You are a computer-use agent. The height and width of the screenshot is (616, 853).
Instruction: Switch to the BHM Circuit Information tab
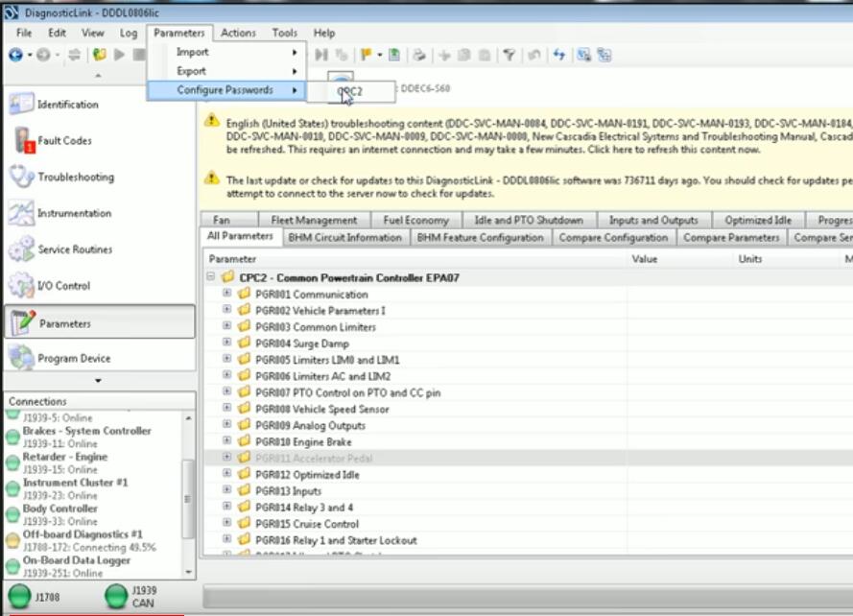344,237
